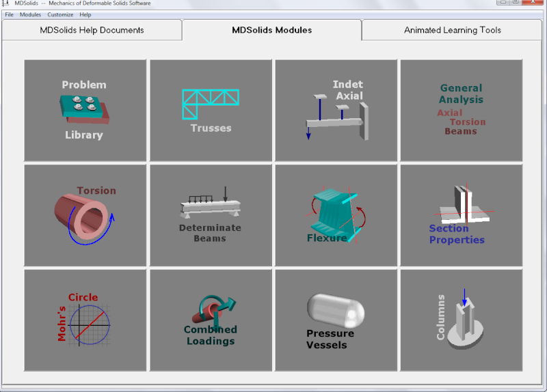This screenshot has width=547, height=392.
Task: Open the Mohr's Circle module
Action: [x=85, y=320]
